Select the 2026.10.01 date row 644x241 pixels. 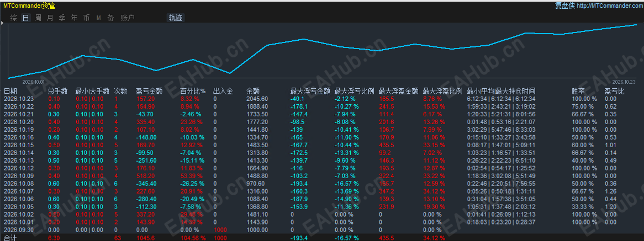click(322, 222)
